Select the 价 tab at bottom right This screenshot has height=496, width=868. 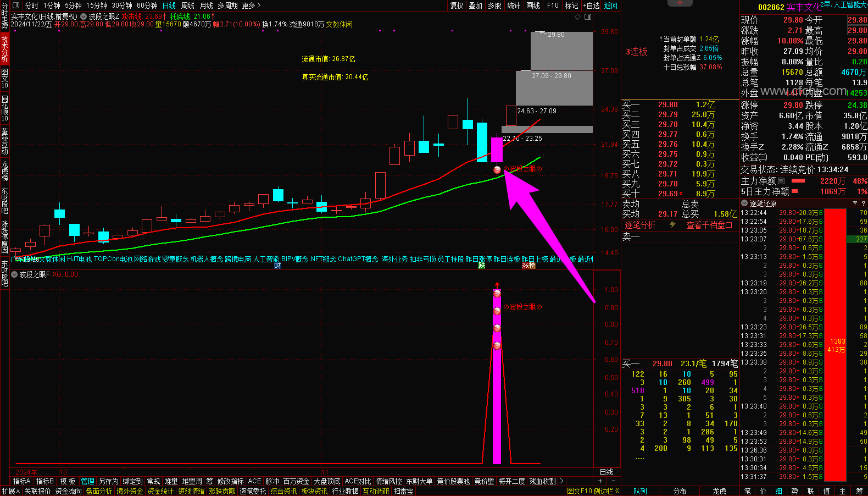pos(763,491)
